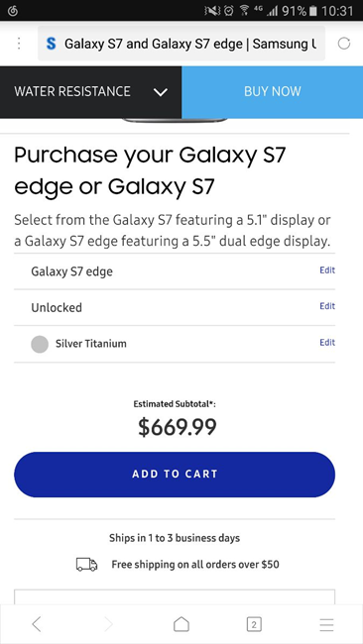The width and height of the screenshot is (363, 644).
Task: Click Buy Now in the top bar
Action: click(272, 91)
